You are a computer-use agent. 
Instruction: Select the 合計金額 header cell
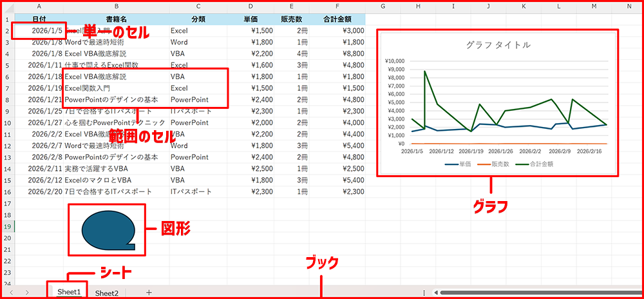click(337, 19)
